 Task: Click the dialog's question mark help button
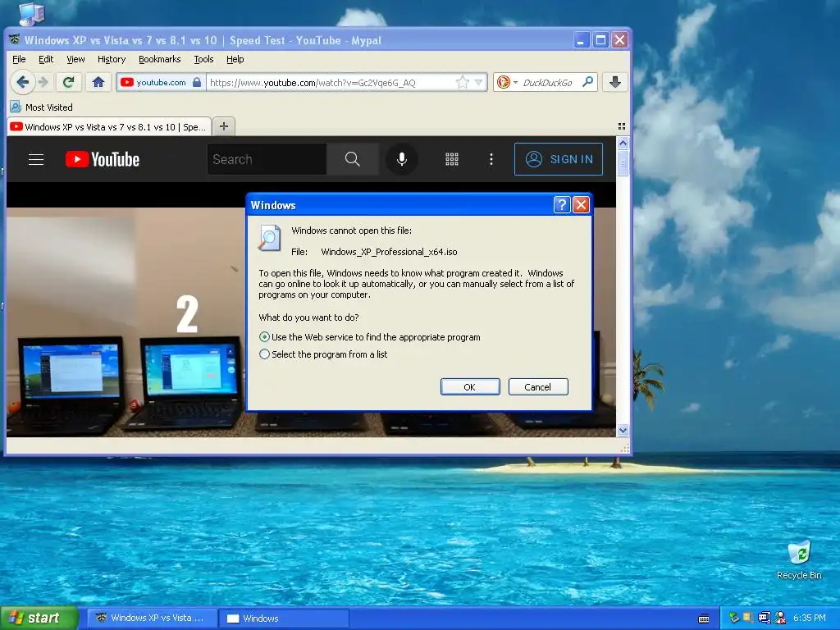point(561,204)
